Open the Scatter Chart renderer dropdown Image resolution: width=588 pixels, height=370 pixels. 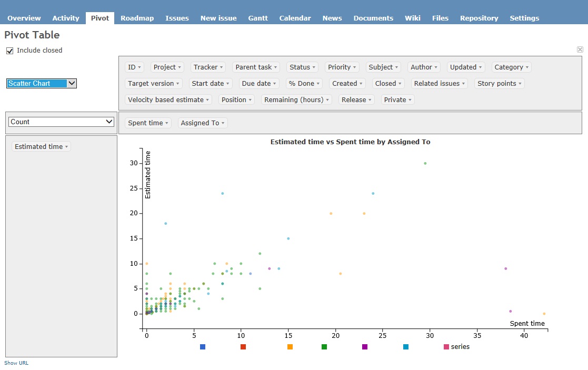pyautogui.click(x=42, y=83)
